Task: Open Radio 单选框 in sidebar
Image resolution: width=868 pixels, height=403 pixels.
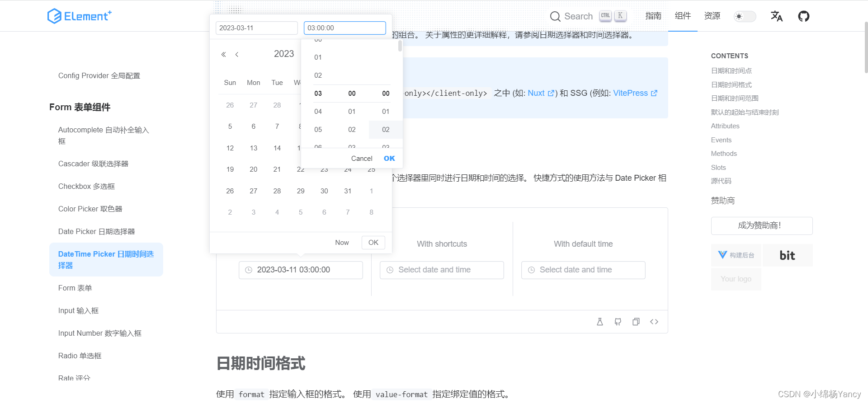Action: [80, 356]
